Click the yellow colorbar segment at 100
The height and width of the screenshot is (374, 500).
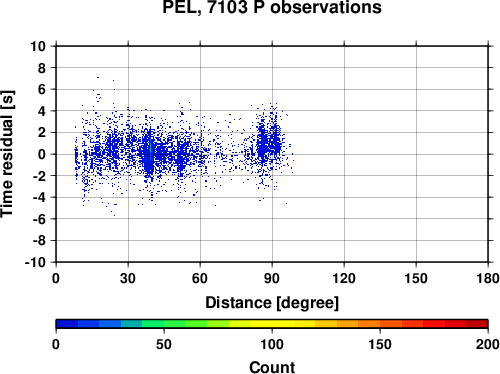272,324
